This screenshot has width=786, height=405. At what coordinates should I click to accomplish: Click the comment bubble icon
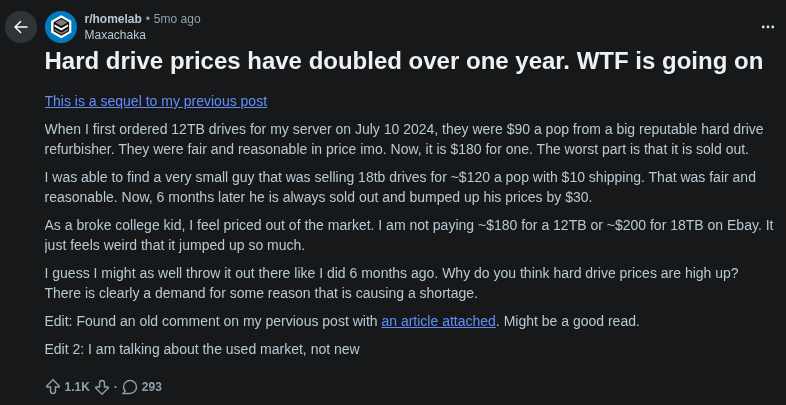click(x=129, y=386)
